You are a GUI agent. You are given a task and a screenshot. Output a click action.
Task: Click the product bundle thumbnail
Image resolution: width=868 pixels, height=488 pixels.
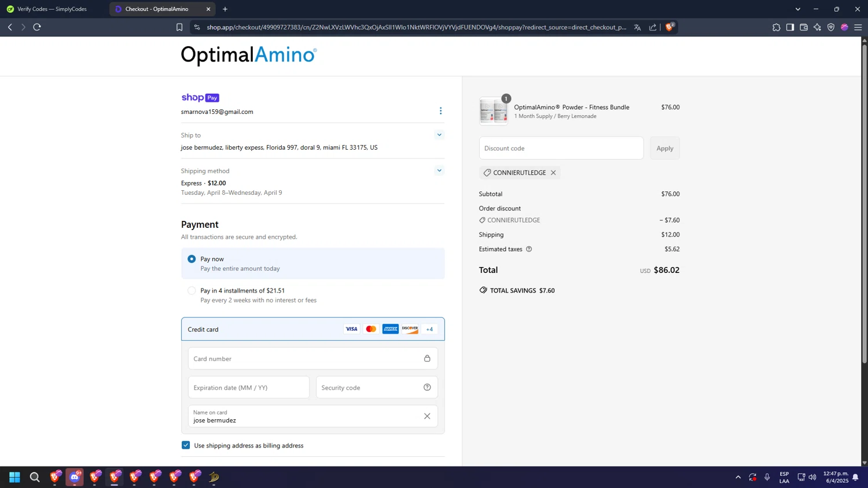click(494, 111)
